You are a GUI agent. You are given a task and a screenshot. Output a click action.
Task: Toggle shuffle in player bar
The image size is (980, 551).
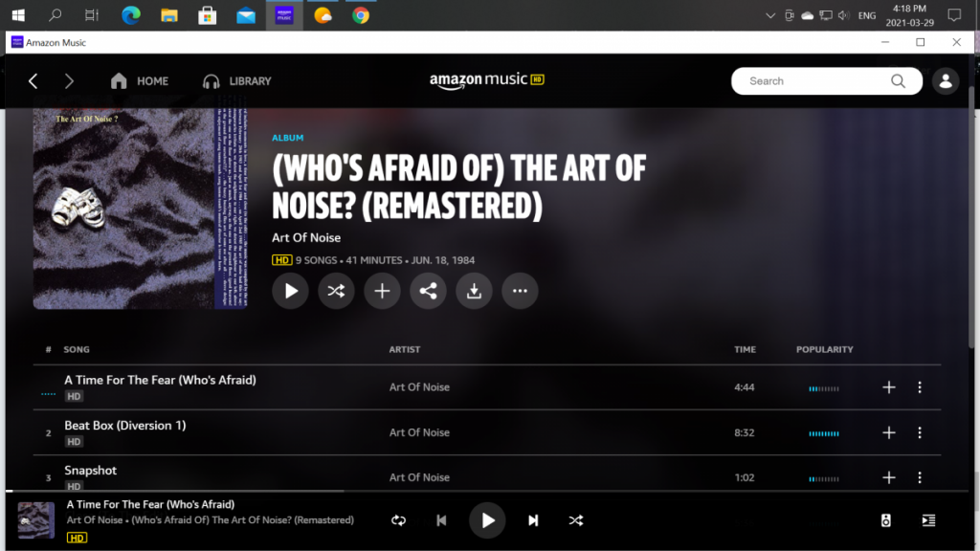point(575,520)
